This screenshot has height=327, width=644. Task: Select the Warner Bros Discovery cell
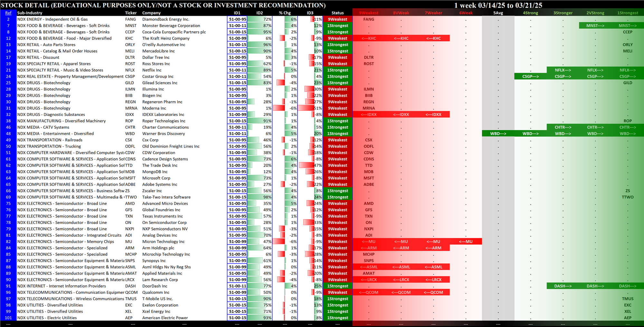164,134
